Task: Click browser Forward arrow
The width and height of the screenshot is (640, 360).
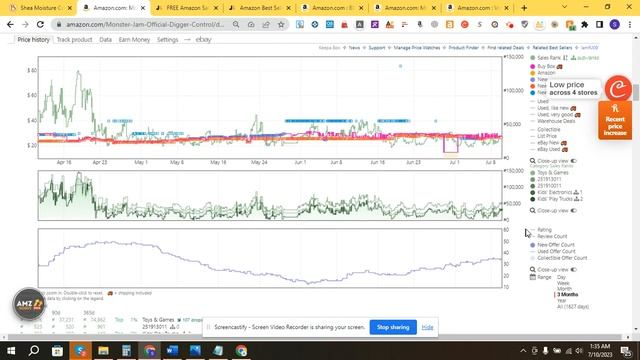Action: pos(25,24)
